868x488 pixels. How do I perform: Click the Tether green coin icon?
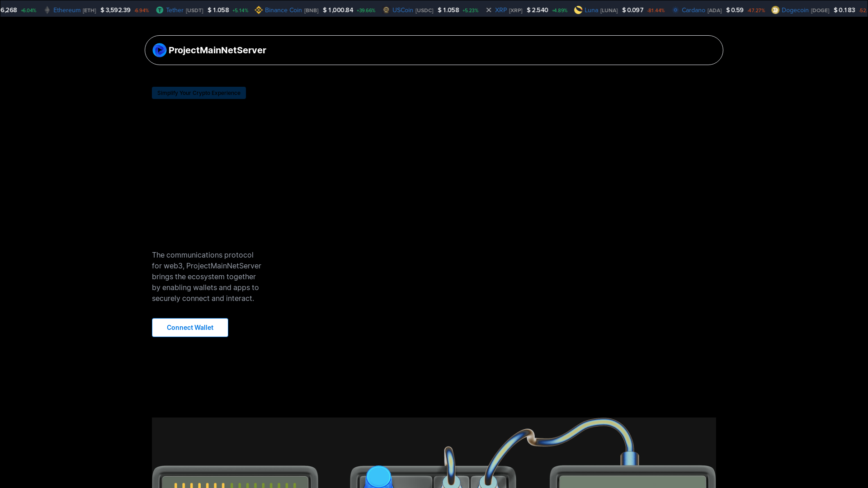[160, 10]
